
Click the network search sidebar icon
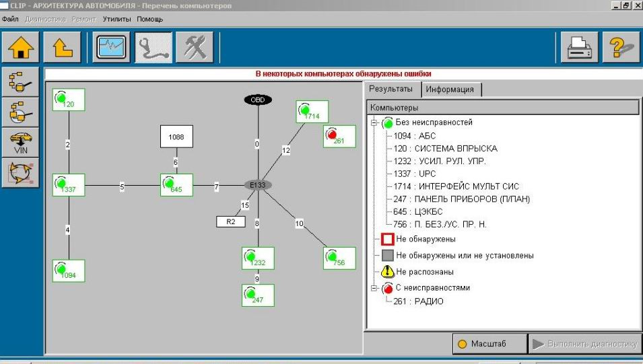[20, 82]
